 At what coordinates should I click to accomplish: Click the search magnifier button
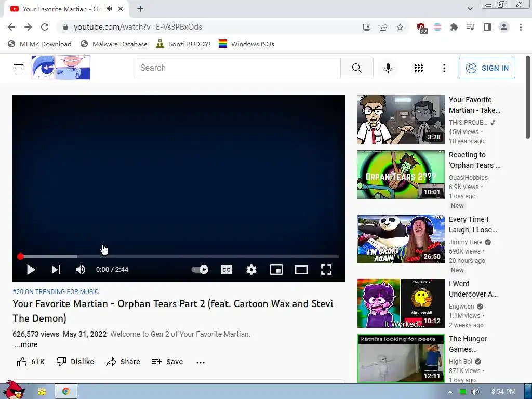click(356, 68)
